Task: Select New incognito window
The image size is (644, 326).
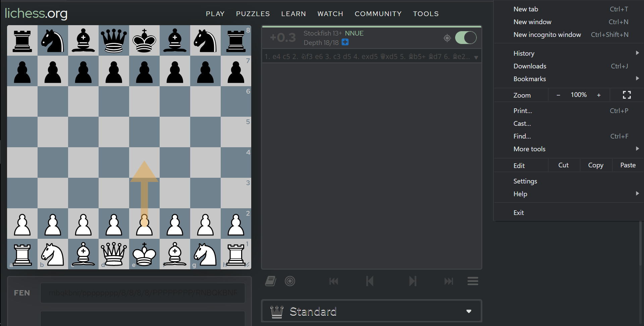Action: 547,34
